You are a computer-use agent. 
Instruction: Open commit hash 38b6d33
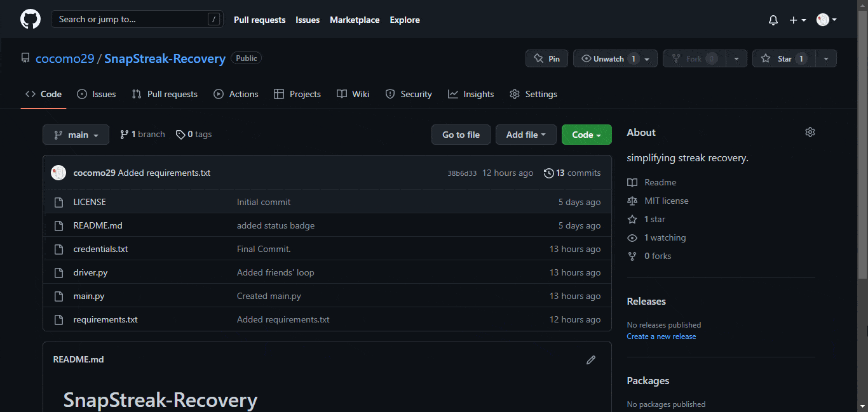pos(462,173)
